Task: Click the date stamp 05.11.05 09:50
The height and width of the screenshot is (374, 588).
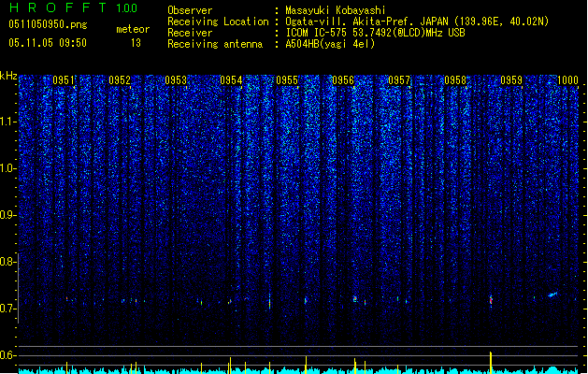Action: [x=48, y=43]
